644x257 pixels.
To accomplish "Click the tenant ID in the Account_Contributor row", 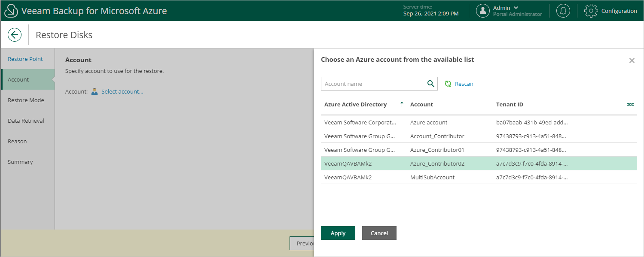I will (x=531, y=136).
